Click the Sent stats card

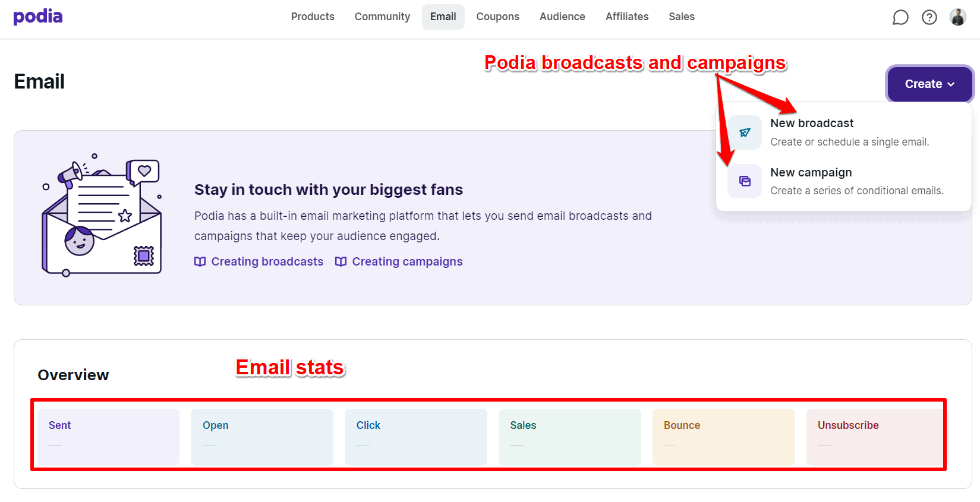[x=108, y=437]
